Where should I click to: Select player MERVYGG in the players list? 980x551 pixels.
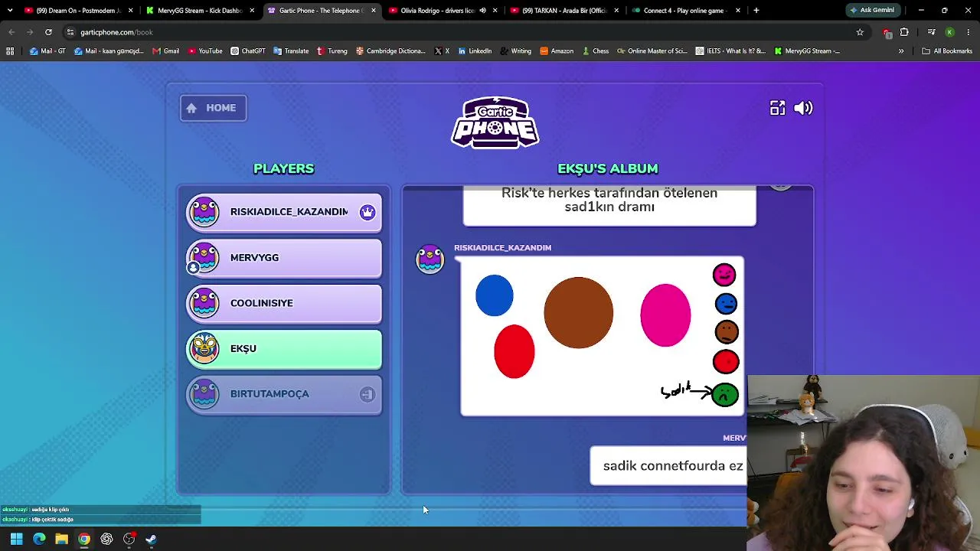pos(284,258)
